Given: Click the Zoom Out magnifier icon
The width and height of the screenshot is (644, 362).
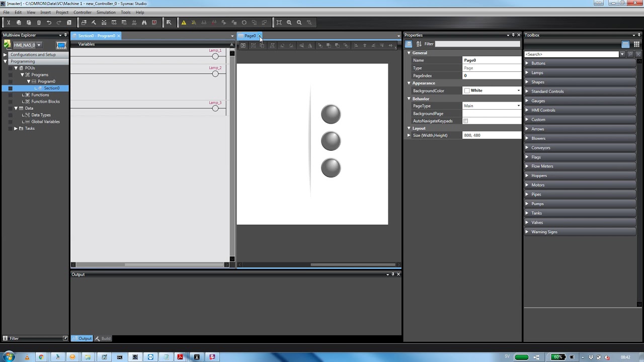Looking at the screenshot, I should click(x=299, y=22).
